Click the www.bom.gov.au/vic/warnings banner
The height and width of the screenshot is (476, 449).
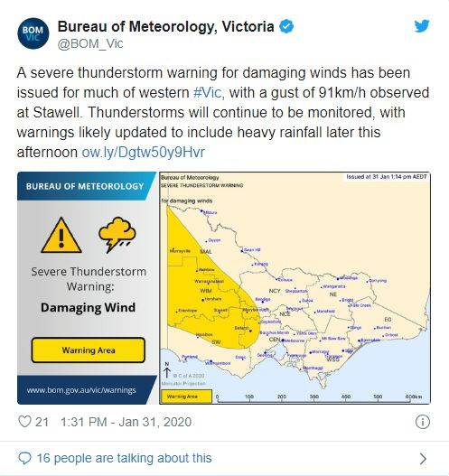pos(81,390)
